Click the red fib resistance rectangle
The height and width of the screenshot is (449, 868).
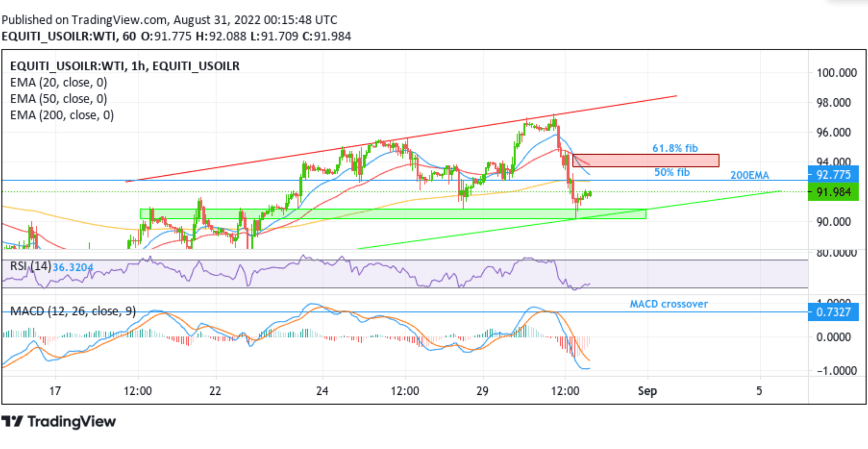[x=646, y=161]
